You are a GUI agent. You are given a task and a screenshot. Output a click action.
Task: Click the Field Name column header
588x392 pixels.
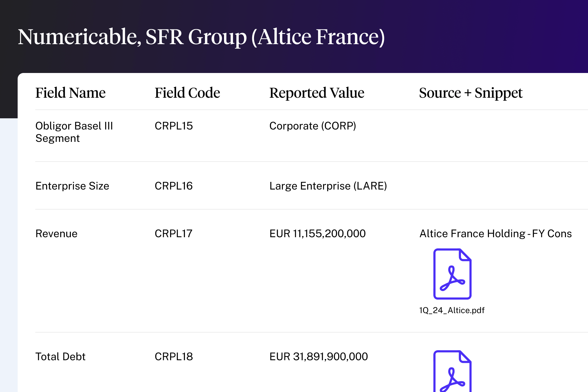(70, 93)
